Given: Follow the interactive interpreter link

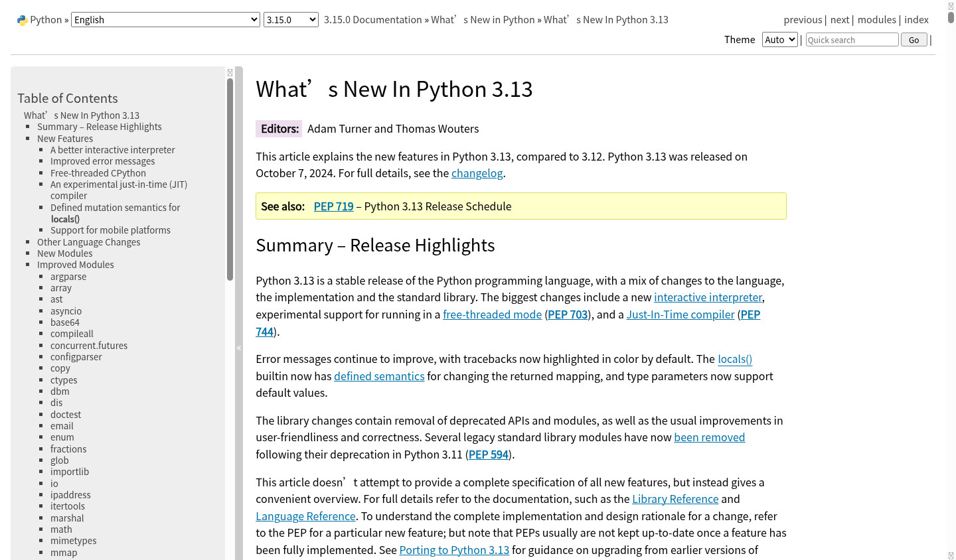Looking at the screenshot, I should [x=708, y=297].
